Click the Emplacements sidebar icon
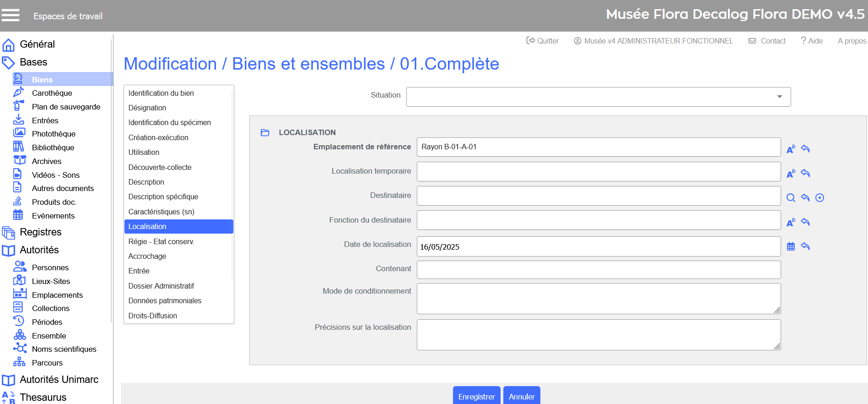This screenshot has width=868, height=404. pos(20,294)
